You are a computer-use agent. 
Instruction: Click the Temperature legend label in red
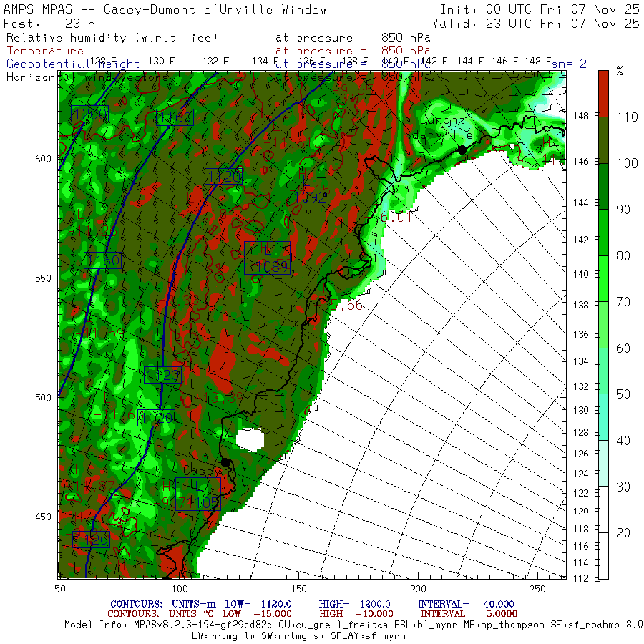[x=45, y=51]
